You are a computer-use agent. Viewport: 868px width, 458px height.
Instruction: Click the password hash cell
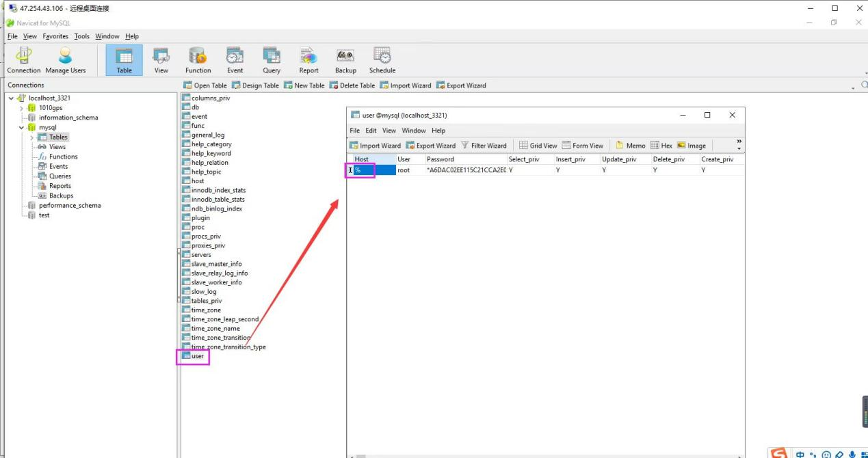465,170
